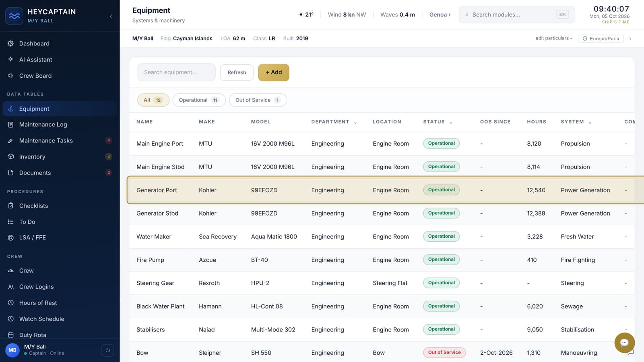Select the Steering Gear row name

155,283
